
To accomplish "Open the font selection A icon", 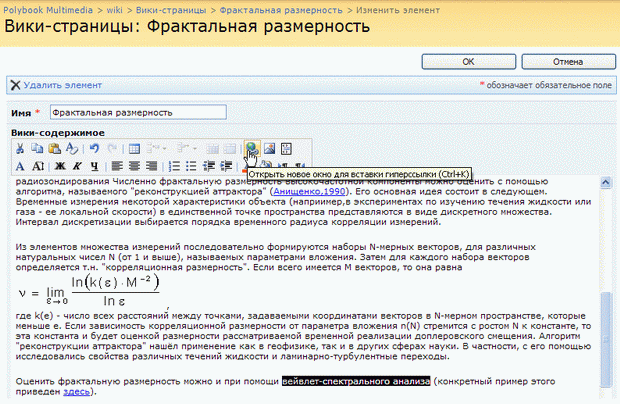I will [20, 166].
